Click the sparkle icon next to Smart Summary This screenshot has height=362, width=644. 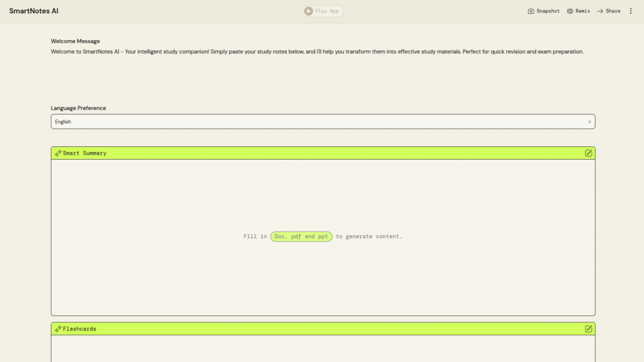pos(58,153)
